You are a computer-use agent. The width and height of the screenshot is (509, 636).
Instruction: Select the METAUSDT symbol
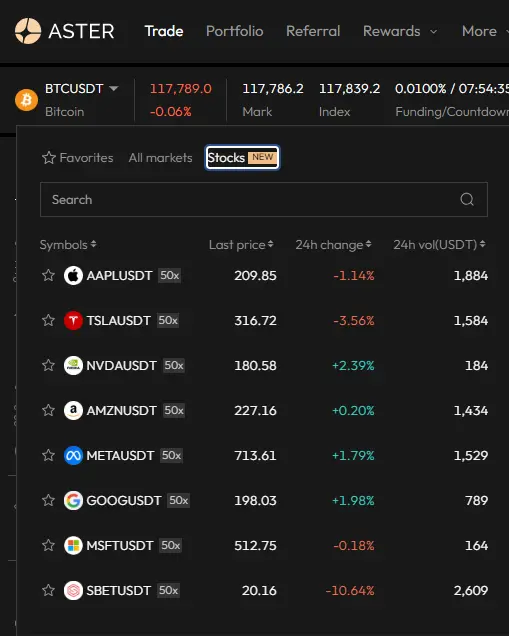120,456
